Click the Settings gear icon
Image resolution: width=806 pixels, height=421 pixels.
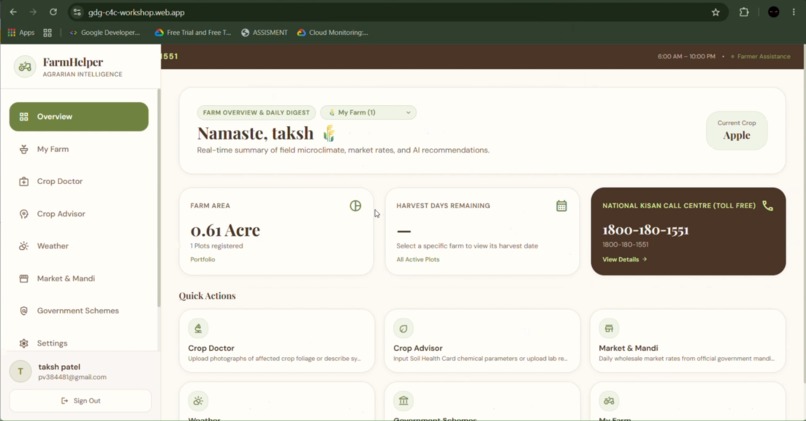click(24, 343)
